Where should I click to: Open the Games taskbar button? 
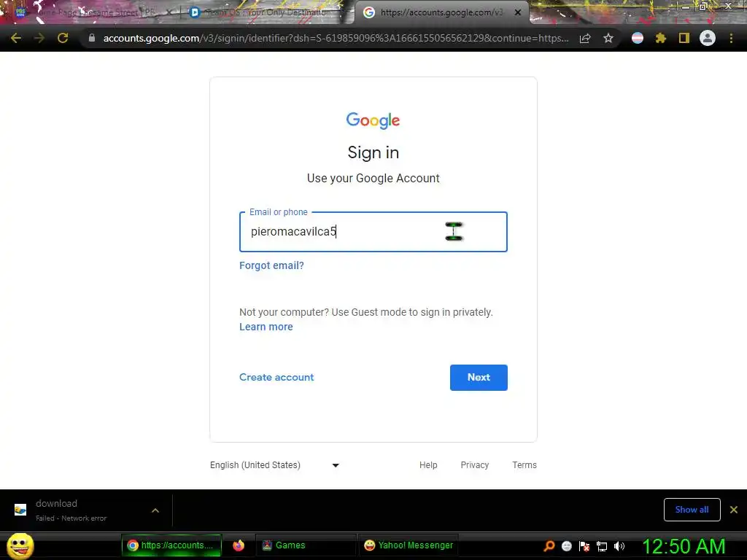(306, 545)
